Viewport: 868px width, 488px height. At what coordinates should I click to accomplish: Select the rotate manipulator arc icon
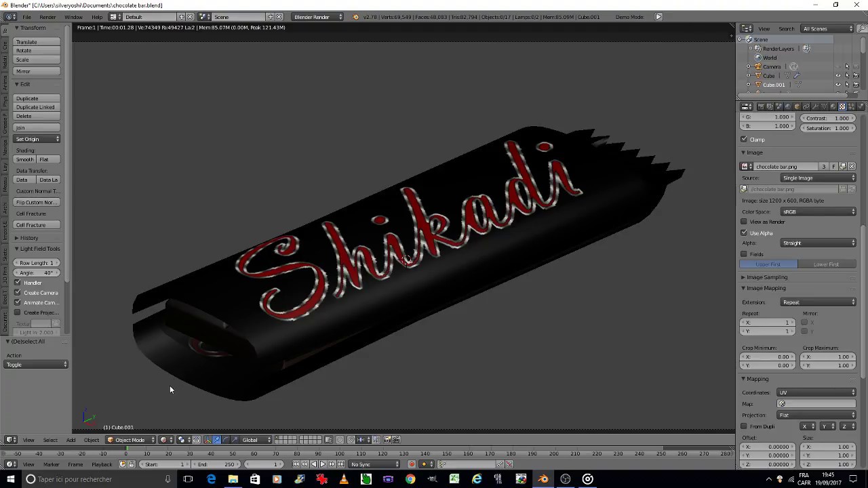(226, 439)
